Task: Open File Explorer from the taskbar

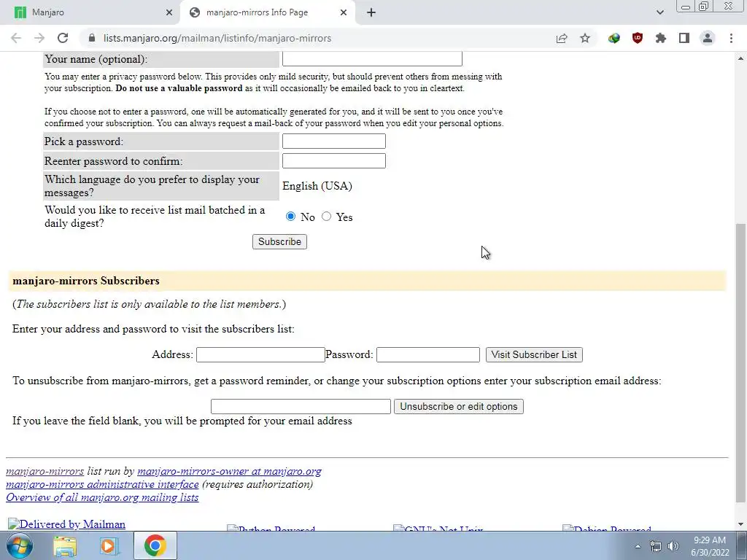Action: (x=65, y=545)
